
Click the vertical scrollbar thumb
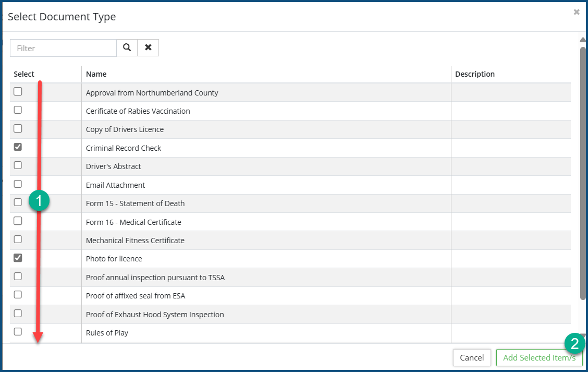pyautogui.click(x=583, y=172)
